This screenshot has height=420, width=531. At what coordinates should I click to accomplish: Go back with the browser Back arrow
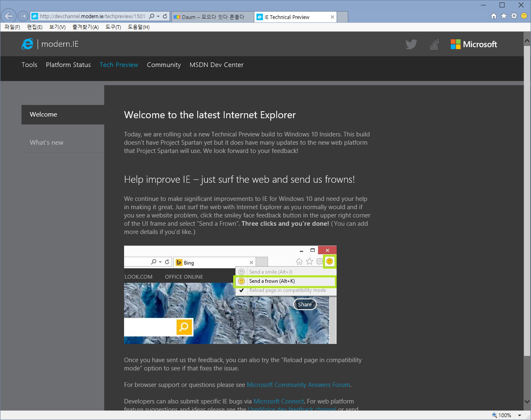(9, 16)
